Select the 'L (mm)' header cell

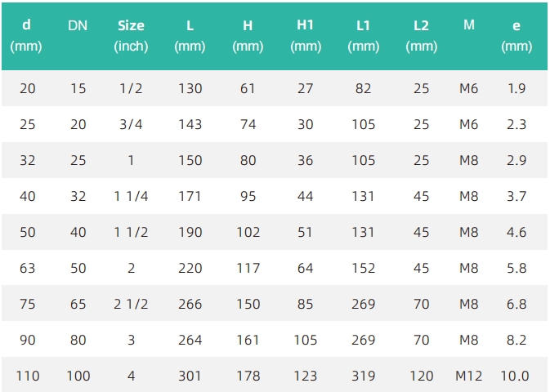pos(190,36)
